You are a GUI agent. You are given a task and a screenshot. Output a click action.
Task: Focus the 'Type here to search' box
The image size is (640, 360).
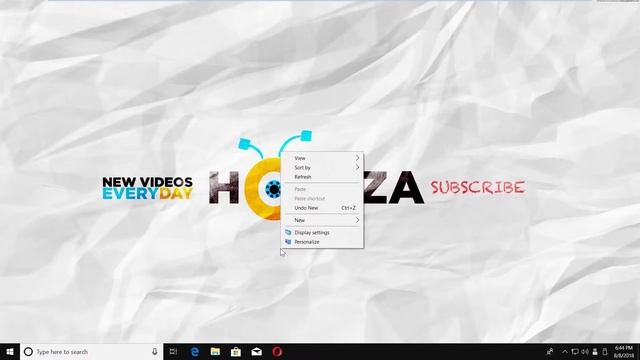pos(91,351)
